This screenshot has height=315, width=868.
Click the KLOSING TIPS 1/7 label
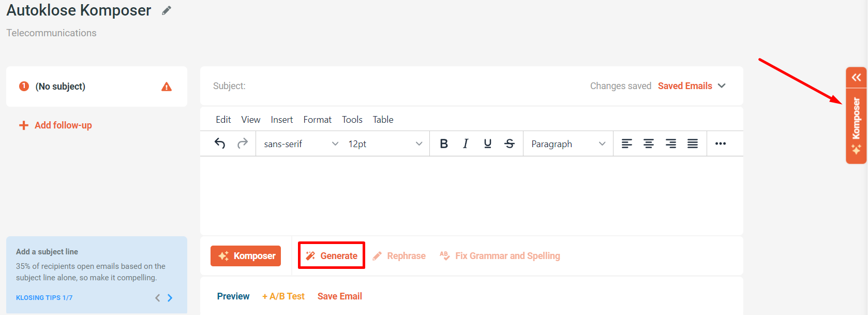pos(44,298)
